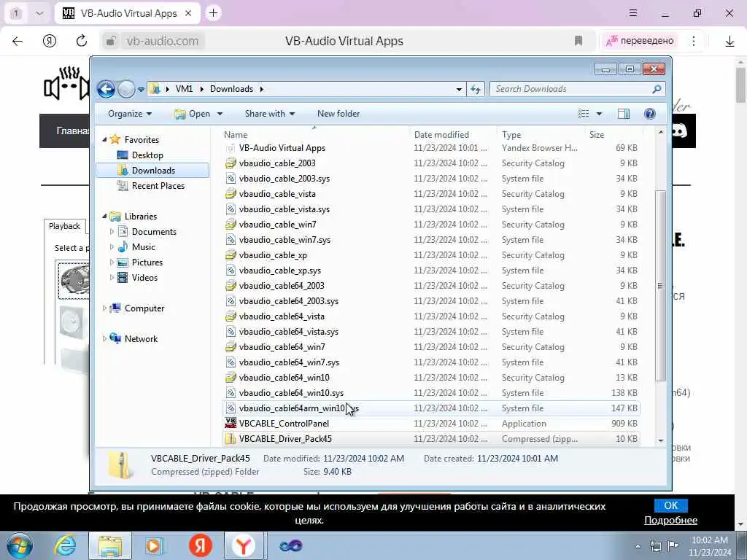Collapse the Favorites tree group
The width and height of the screenshot is (747, 560).
(105, 139)
